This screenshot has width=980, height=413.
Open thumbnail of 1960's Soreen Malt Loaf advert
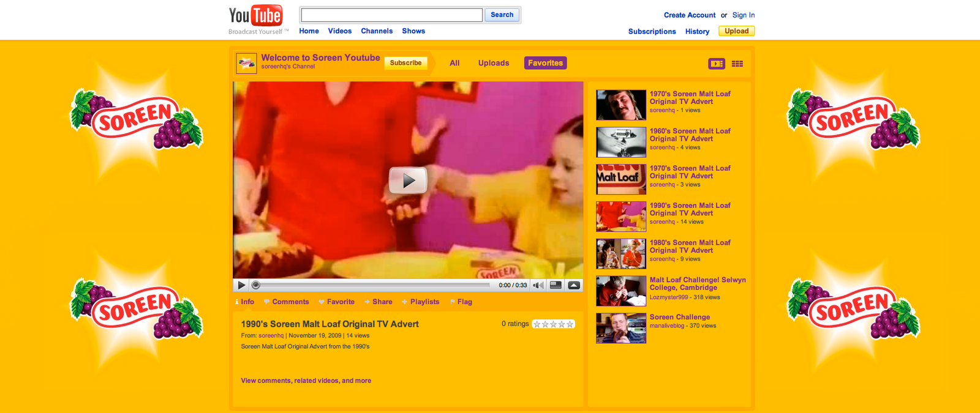(x=621, y=142)
